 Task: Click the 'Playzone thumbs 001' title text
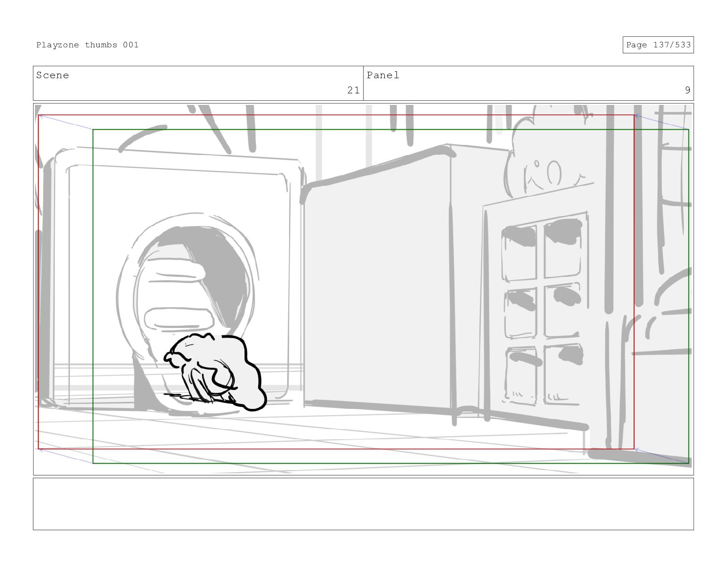point(87,45)
